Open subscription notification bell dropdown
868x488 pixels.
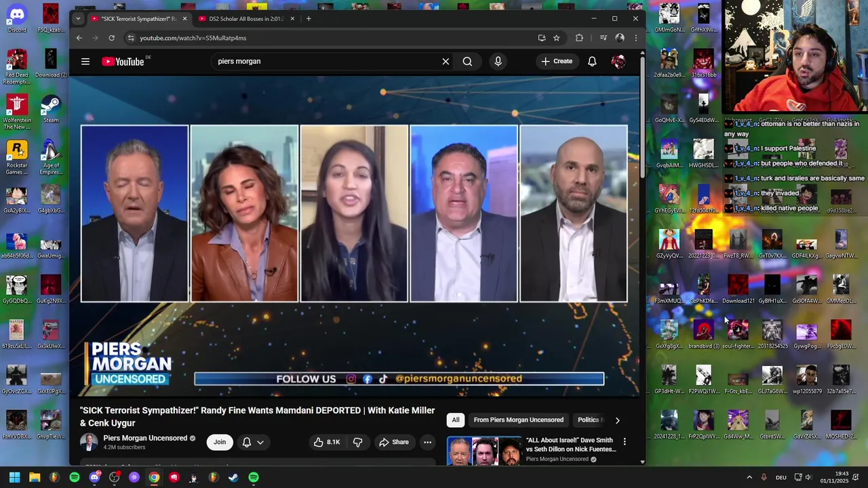point(253,443)
